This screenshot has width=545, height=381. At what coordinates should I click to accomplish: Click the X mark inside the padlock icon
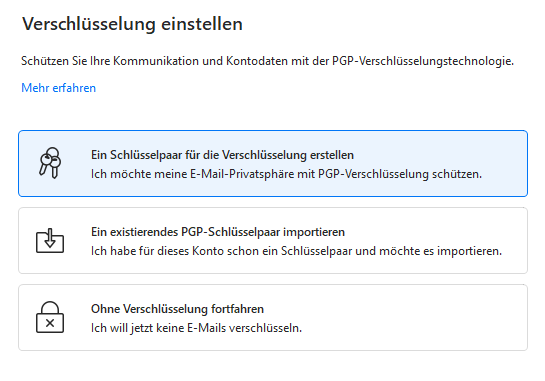pyautogui.click(x=50, y=323)
